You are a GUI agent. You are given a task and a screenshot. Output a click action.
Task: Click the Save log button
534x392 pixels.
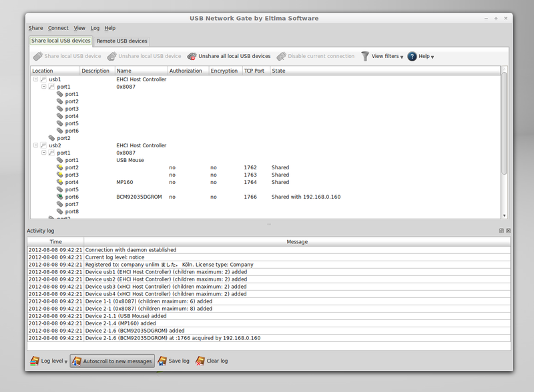[x=174, y=361]
